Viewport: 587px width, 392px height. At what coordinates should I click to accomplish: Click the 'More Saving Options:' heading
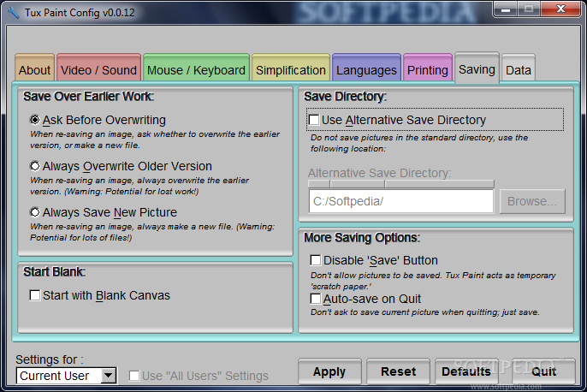(362, 237)
